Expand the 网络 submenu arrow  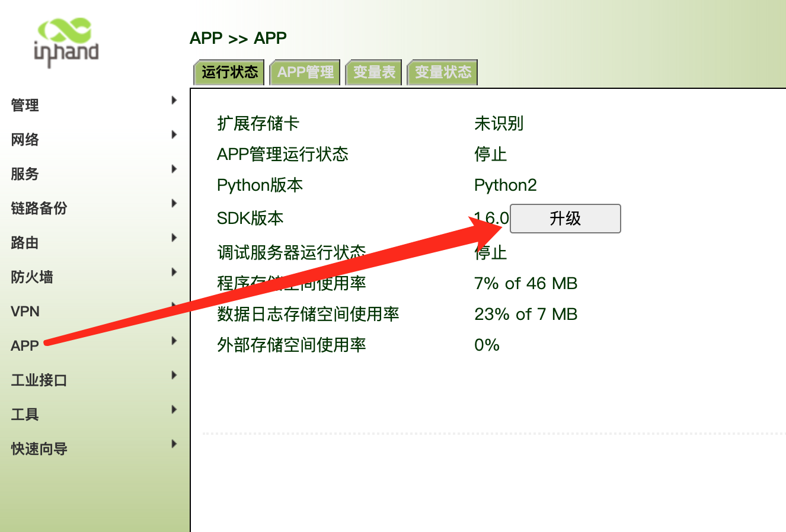click(x=174, y=134)
